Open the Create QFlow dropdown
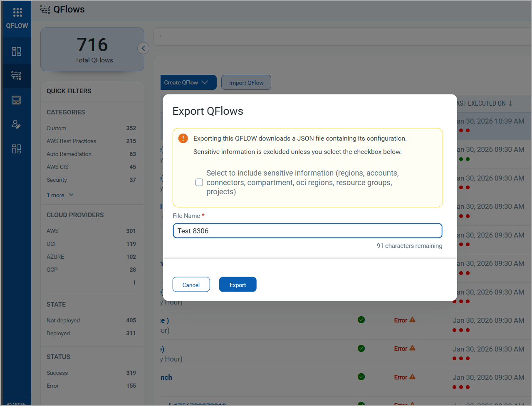532x406 pixels. [188, 82]
